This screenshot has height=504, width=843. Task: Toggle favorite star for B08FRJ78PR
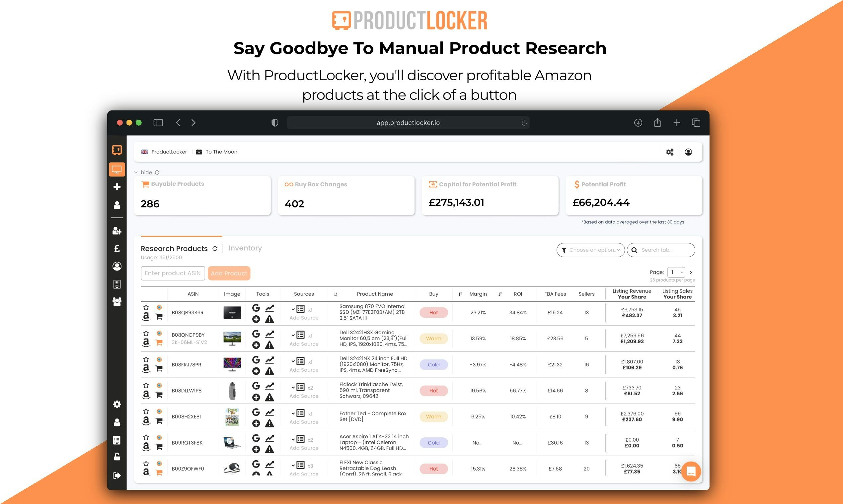146,359
